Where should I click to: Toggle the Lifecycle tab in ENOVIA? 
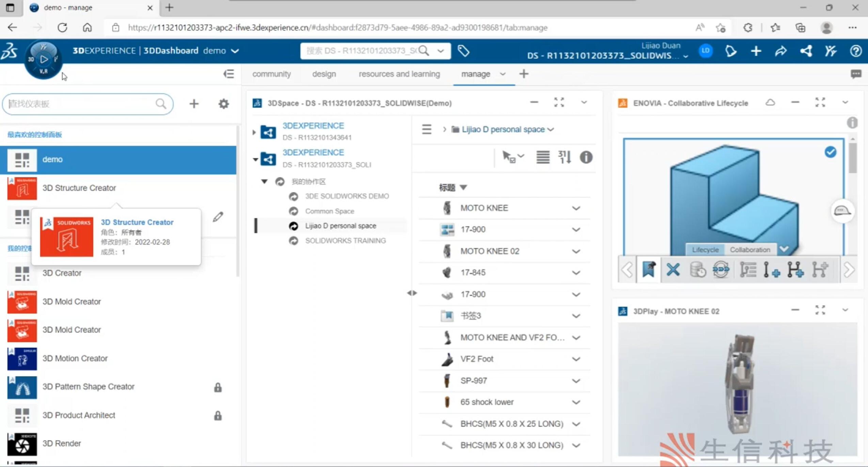pos(705,250)
